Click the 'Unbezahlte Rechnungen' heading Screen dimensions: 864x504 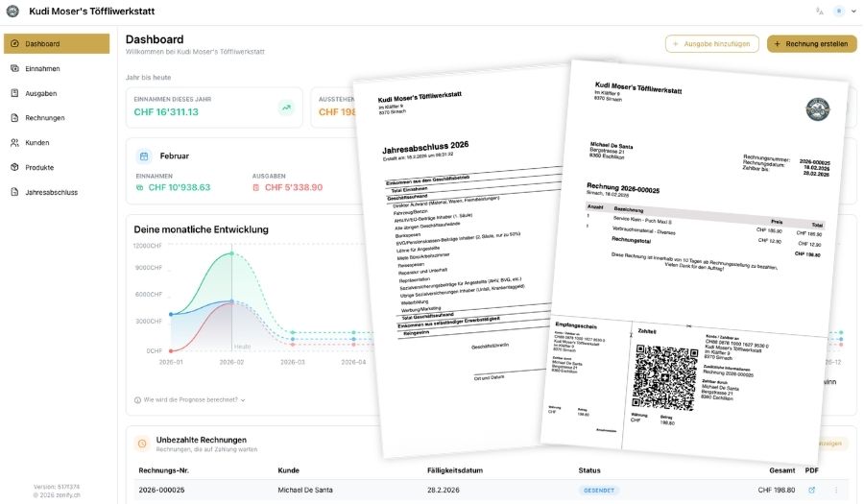click(202, 440)
